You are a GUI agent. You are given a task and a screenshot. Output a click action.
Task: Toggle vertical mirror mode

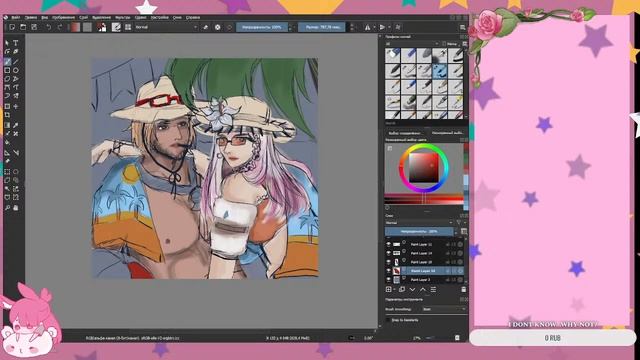coord(382,27)
